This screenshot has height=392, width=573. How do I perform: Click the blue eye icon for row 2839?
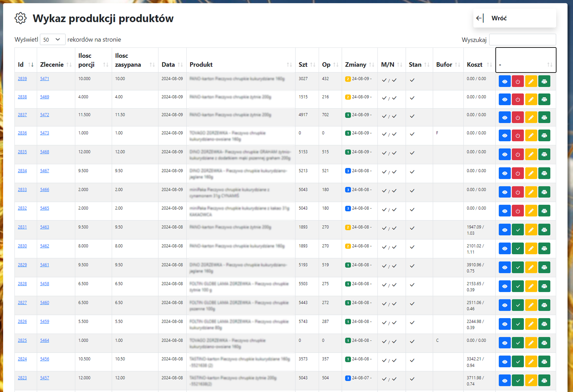505,81
